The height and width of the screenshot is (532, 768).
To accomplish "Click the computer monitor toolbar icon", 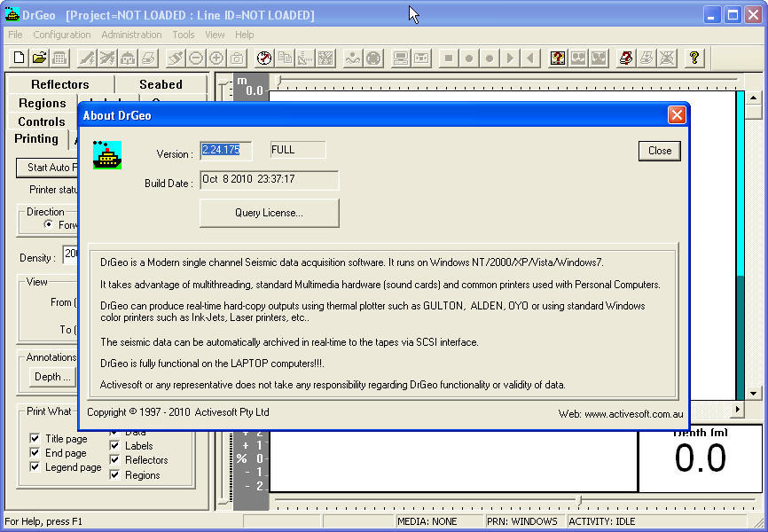I will (x=401, y=58).
